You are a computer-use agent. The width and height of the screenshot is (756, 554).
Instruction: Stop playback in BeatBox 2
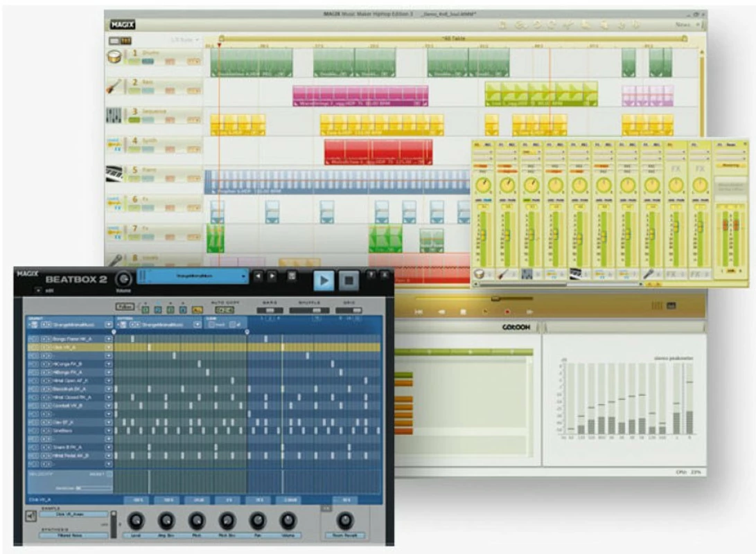click(x=349, y=280)
